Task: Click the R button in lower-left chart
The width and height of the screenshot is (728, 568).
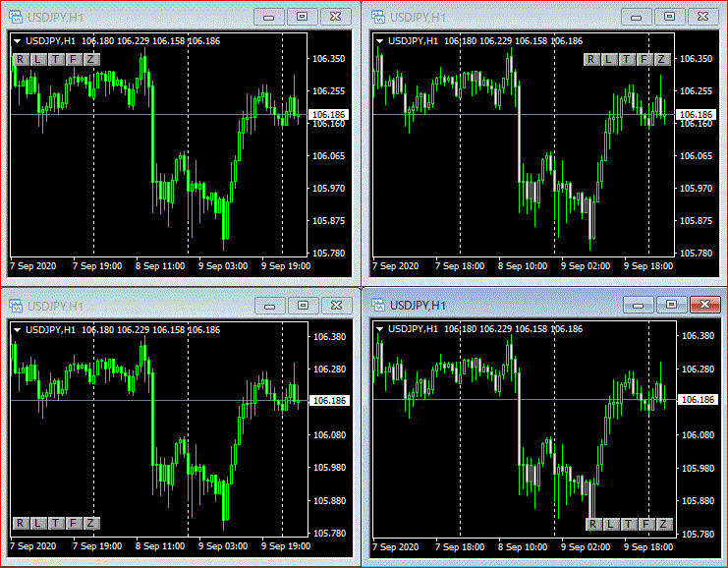Action: pyautogui.click(x=20, y=524)
